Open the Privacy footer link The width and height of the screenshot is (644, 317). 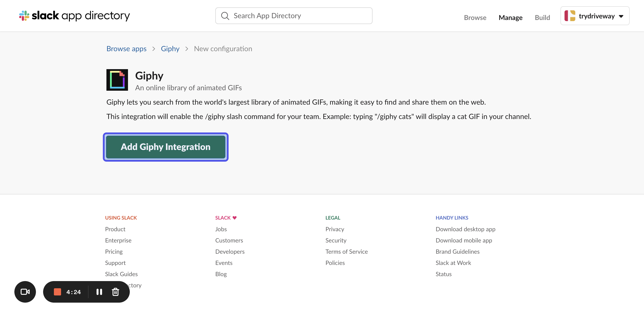[335, 229]
